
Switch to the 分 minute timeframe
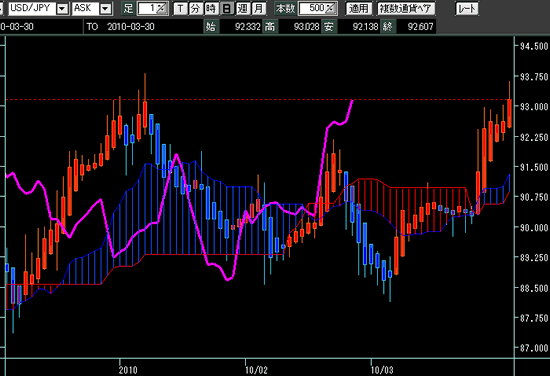pyautogui.click(x=195, y=8)
